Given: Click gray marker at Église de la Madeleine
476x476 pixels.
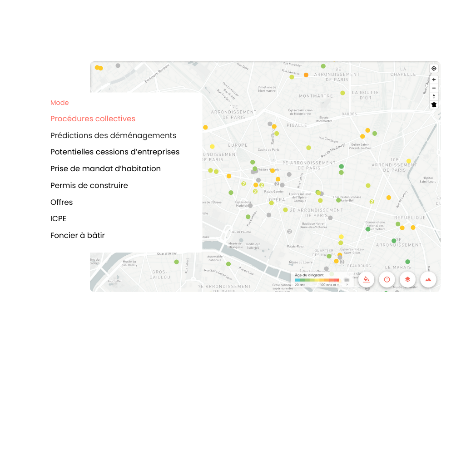Looking at the screenshot, I should point(250,205).
